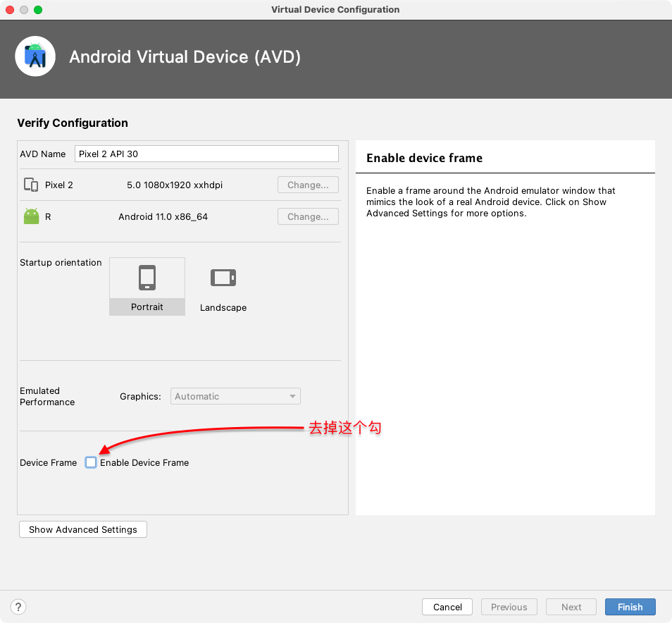Viewport: 672px width, 623px height.
Task: Click the AVD Name input field
Action: click(x=206, y=154)
